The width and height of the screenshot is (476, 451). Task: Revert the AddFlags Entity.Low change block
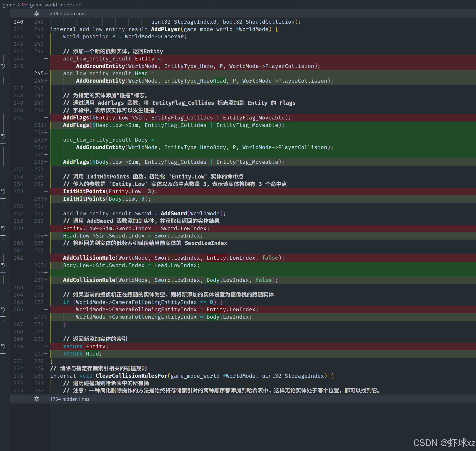point(3,136)
